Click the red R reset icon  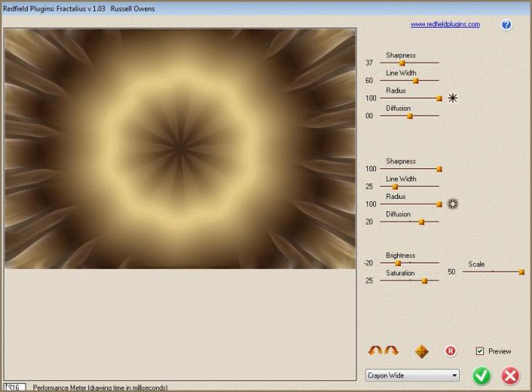(450, 351)
